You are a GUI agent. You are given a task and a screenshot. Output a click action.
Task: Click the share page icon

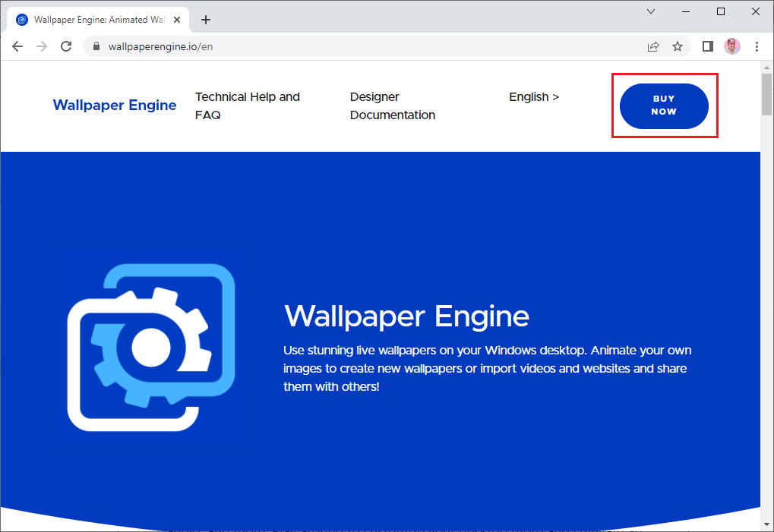pyautogui.click(x=653, y=46)
